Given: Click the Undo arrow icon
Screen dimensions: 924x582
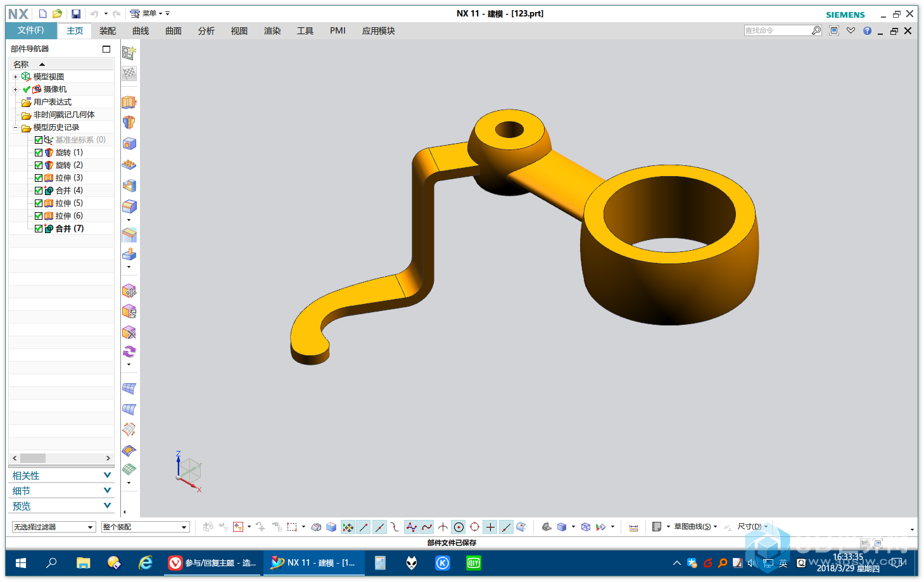Looking at the screenshot, I should click(x=94, y=13).
